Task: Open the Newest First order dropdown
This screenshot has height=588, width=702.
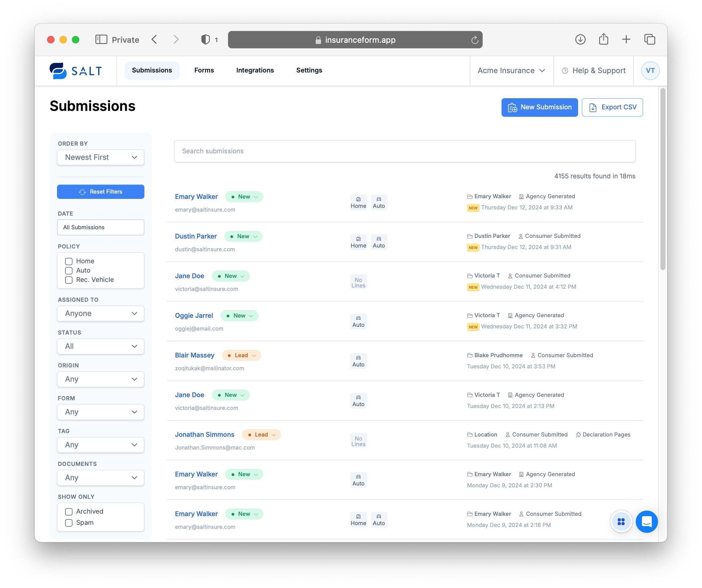Action: (101, 157)
